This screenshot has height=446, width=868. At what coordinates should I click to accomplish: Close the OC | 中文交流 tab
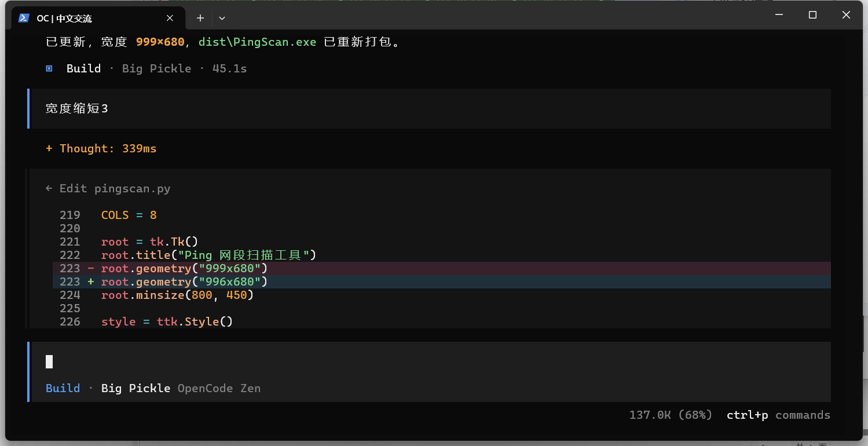coord(170,18)
